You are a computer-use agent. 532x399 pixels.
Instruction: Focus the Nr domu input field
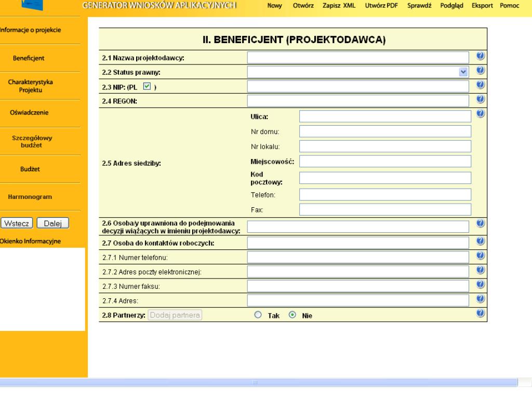[385, 131]
